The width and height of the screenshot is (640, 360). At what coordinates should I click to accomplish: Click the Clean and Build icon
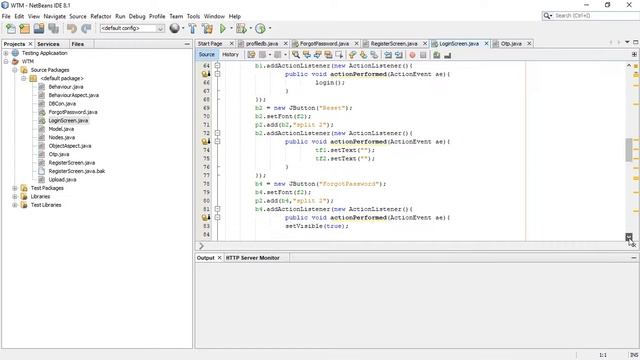(207, 29)
